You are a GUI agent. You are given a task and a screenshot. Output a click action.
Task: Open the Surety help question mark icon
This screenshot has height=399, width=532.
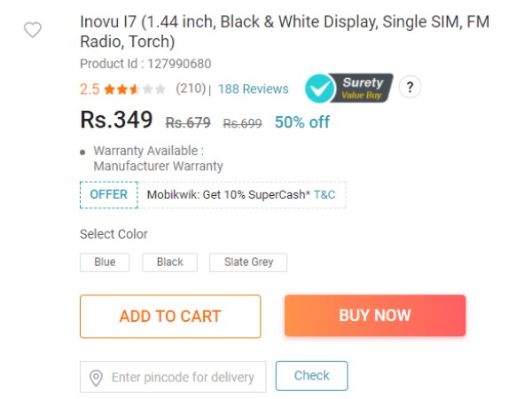click(410, 87)
